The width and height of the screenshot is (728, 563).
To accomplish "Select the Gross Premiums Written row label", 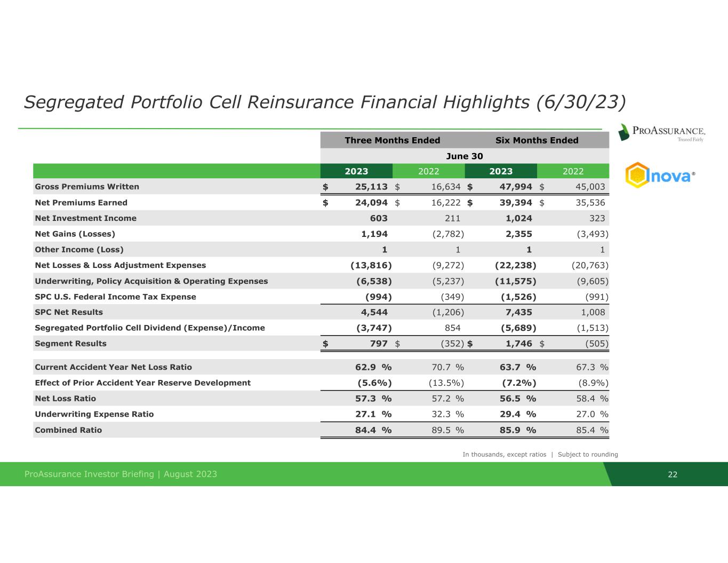I will pos(87,187).
